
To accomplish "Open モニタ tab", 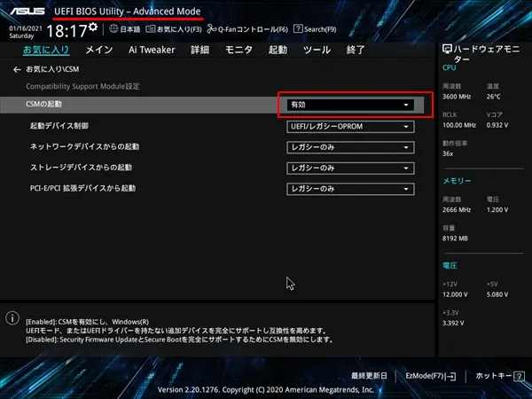I will pos(239,50).
